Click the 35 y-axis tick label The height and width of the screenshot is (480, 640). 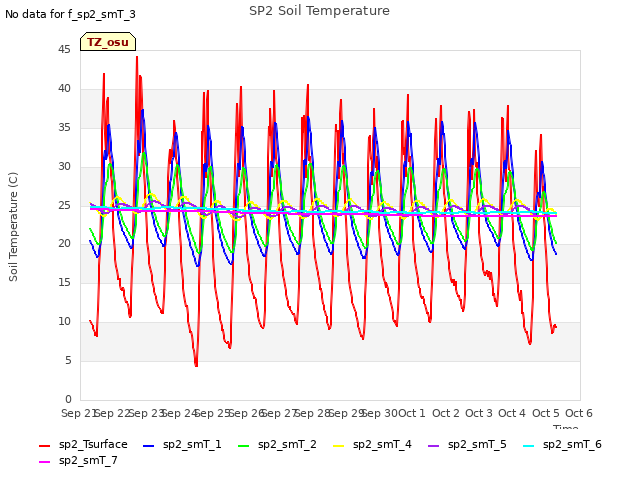(64, 128)
